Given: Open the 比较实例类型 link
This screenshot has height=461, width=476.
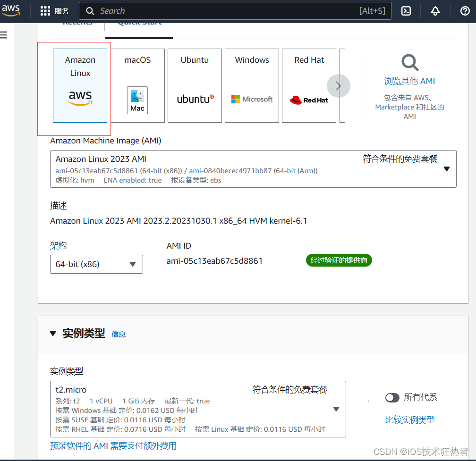Looking at the screenshot, I should coord(410,420).
